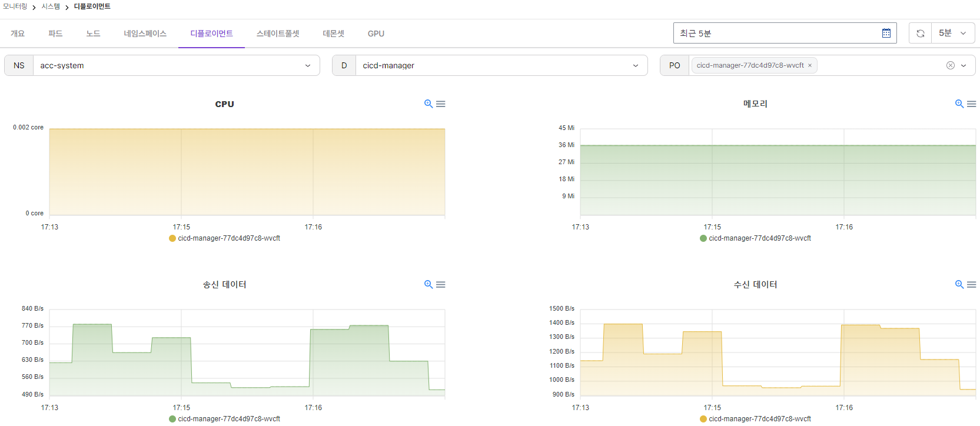Switch to the 개요 tab
980x426 pixels.
(18, 34)
